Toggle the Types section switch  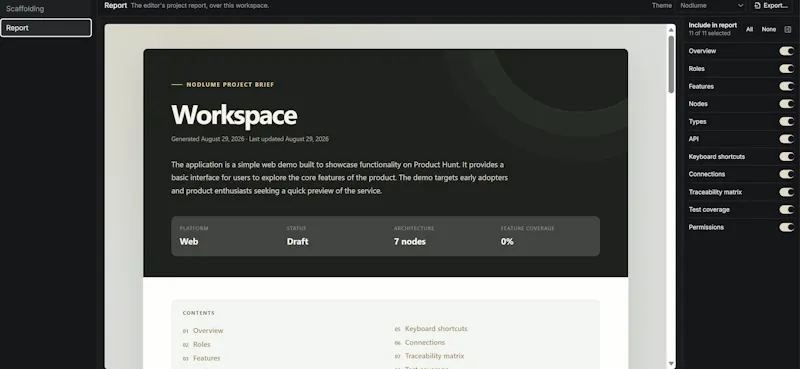click(786, 121)
